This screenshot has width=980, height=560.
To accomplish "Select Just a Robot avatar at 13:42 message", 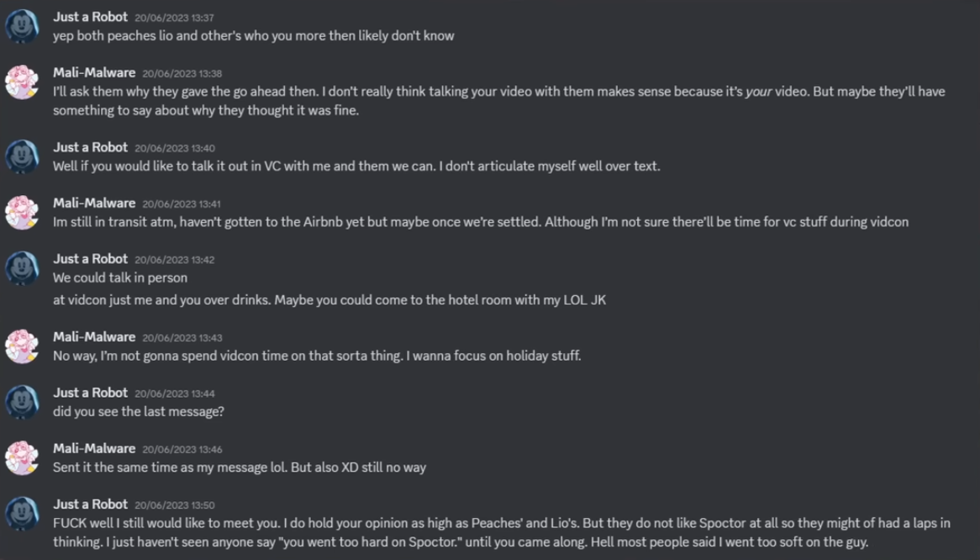I will pyautogui.click(x=22, y=267).
